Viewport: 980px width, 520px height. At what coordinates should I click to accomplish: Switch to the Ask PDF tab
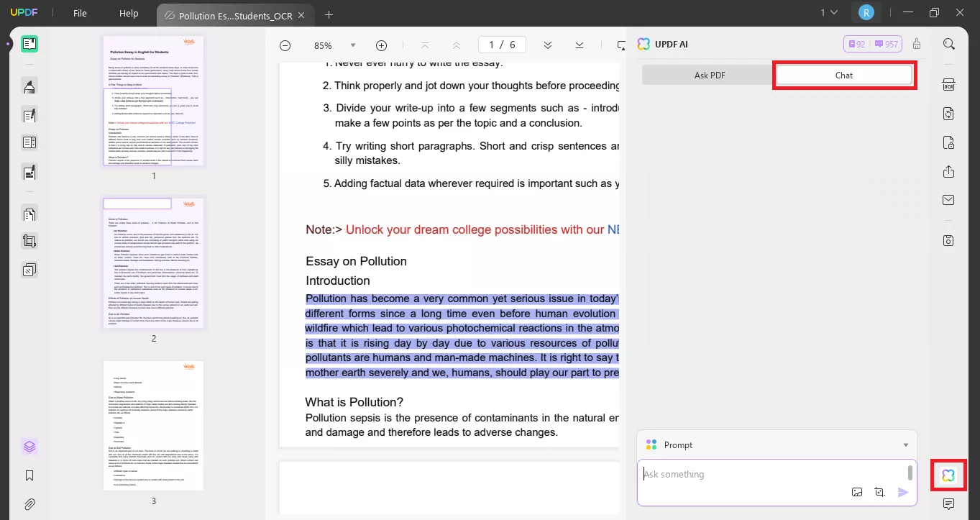click(709, 76)
